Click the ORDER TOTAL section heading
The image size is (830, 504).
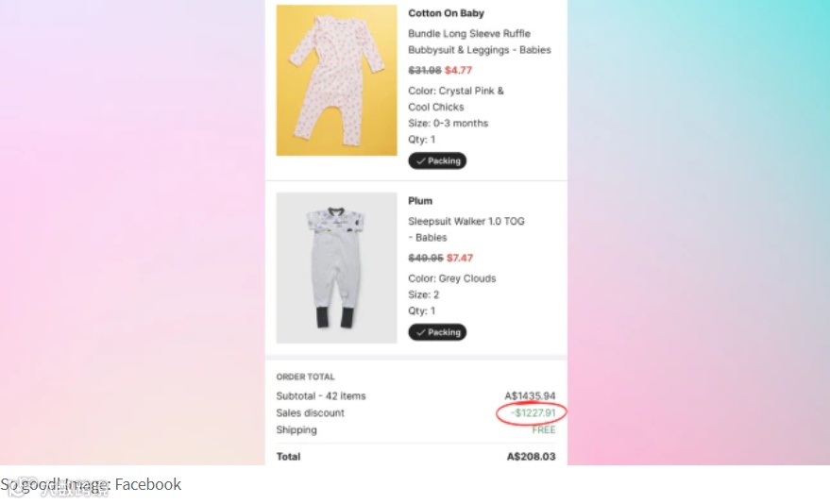point(305,378)
